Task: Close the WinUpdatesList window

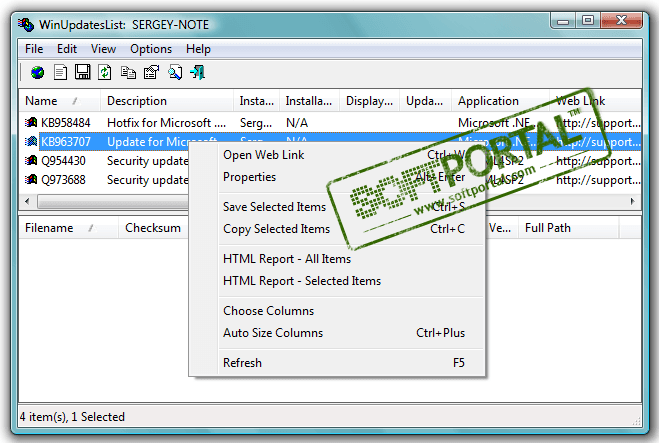Action: pos(621,20)
